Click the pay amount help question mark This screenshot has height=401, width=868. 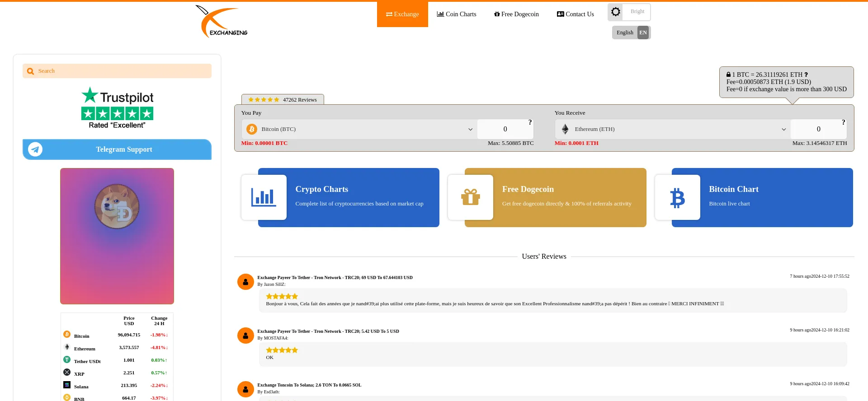530,122
